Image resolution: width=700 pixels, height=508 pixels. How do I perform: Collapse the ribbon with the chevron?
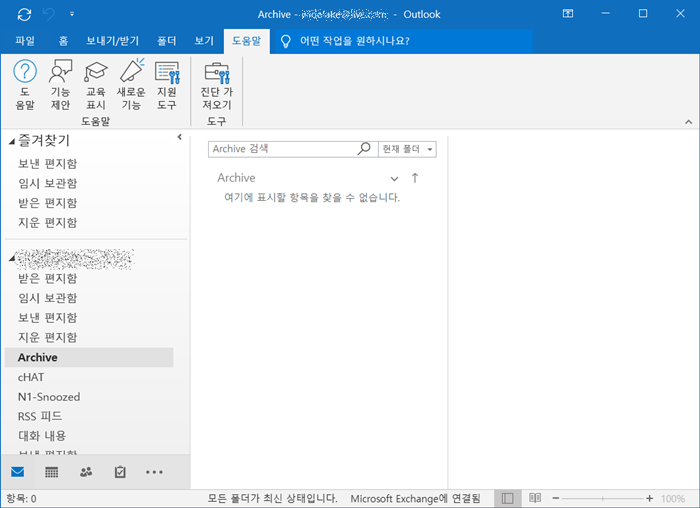click(688, 121)
